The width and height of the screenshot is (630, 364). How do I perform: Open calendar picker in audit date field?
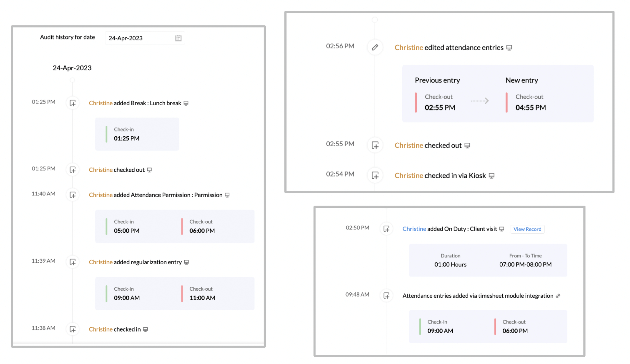coord(178,38)
